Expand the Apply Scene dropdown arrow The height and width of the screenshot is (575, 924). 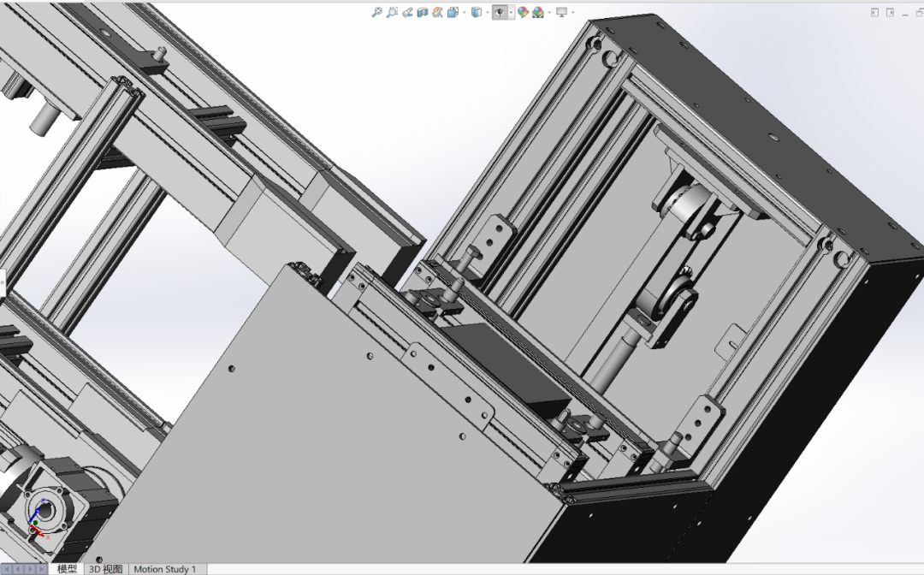pos(550,12)
